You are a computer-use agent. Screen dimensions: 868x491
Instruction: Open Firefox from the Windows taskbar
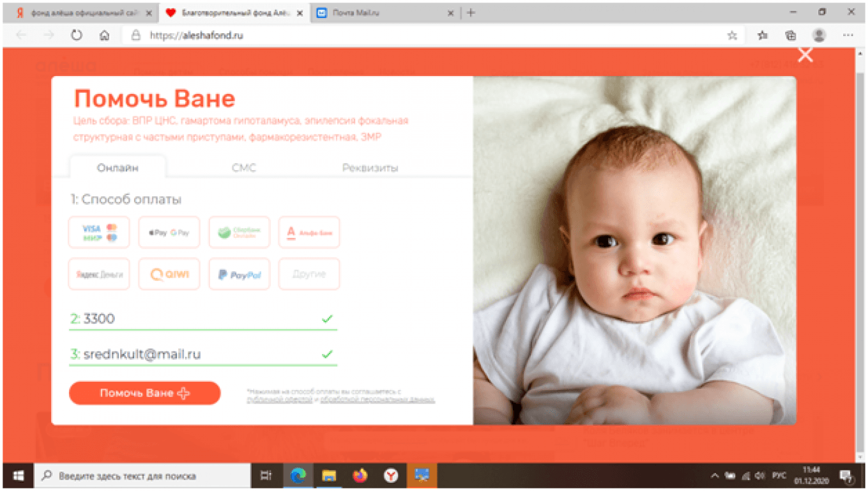(x=360, y=476)
